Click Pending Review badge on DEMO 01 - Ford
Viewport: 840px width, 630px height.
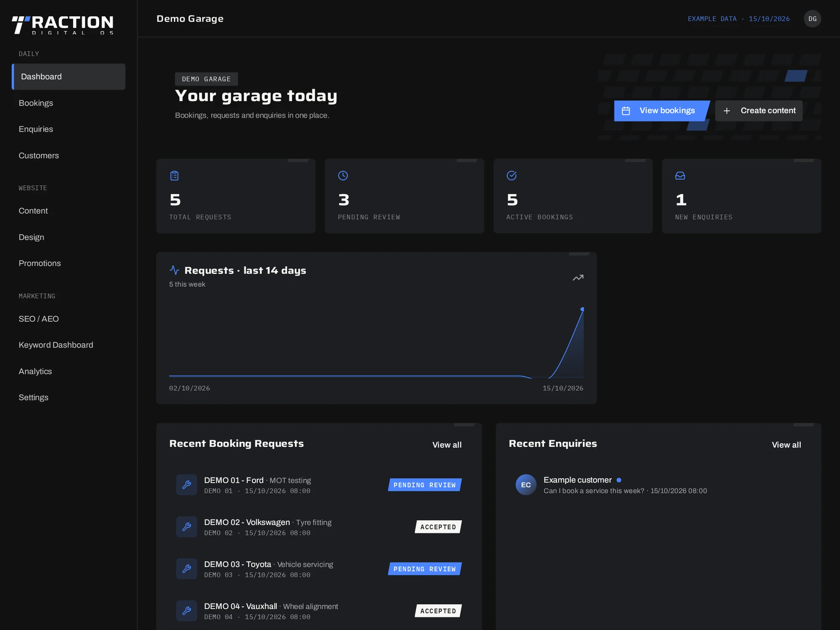click(425, 485)
